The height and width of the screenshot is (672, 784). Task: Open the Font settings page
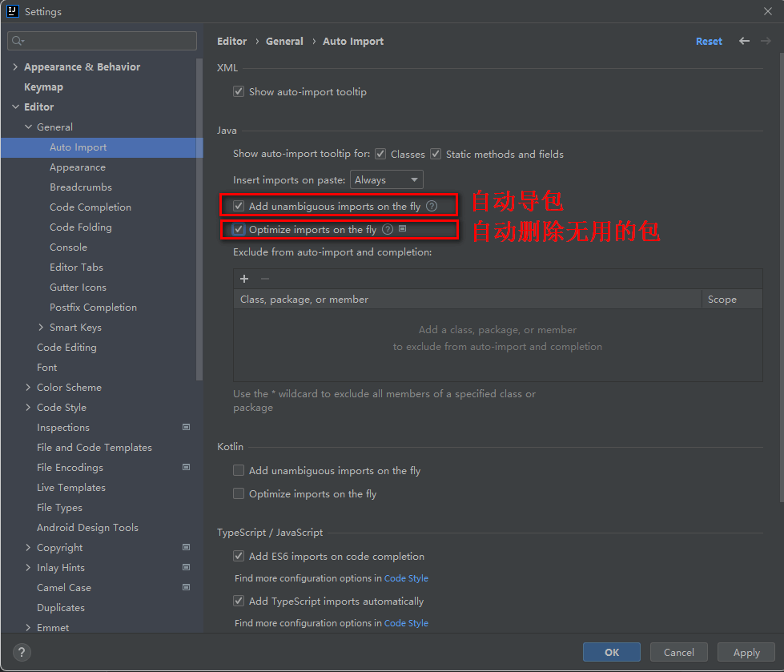point(47,368)
